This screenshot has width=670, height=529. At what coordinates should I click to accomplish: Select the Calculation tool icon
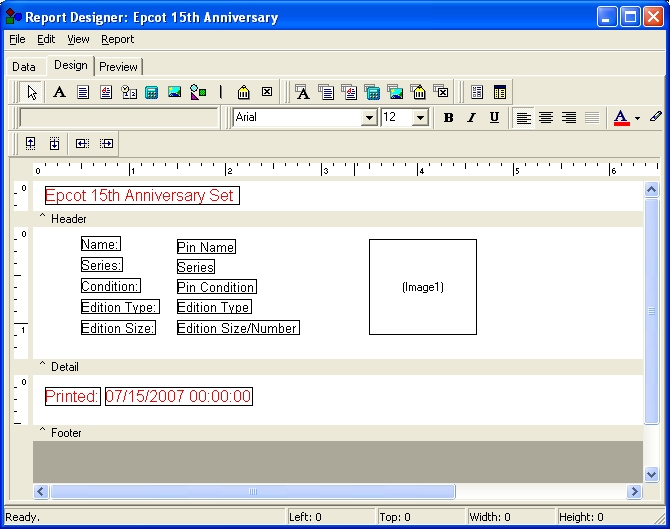(152, 92)
